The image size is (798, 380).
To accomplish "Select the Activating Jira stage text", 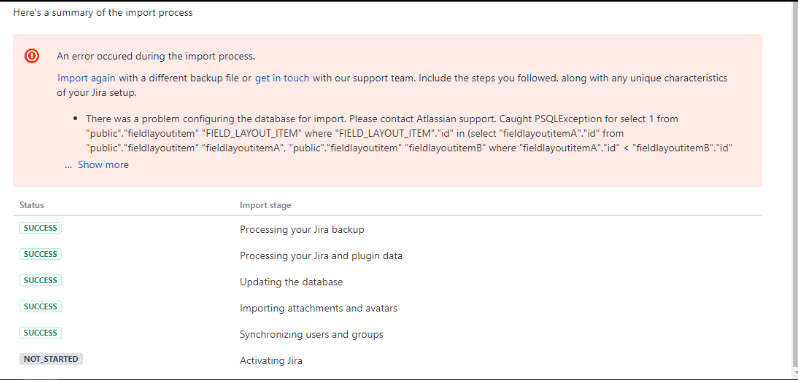I will pos(271,361).
